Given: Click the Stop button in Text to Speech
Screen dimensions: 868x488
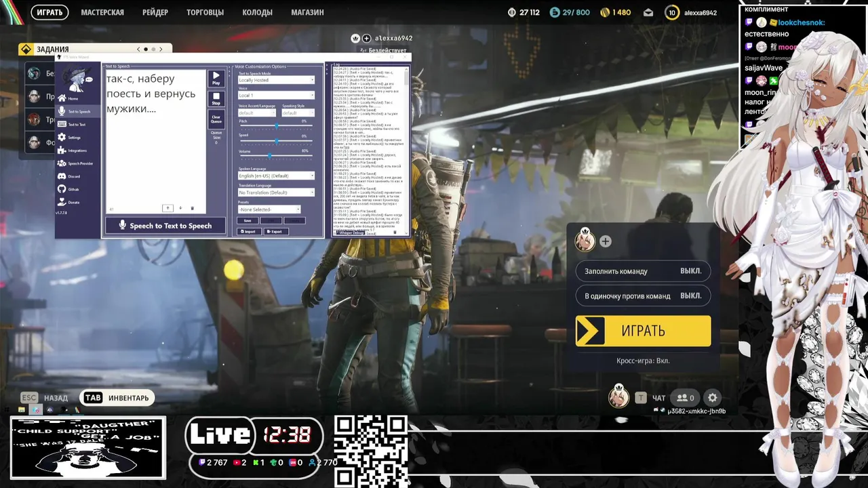Looking at the screenshot, I should (x=216, y=99).
